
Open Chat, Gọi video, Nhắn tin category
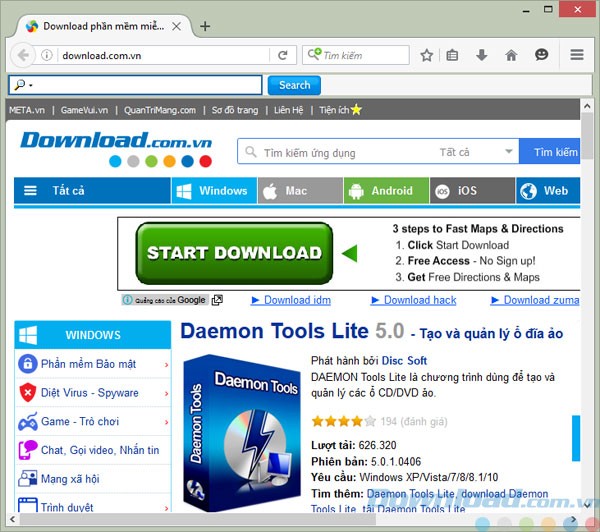100,450
